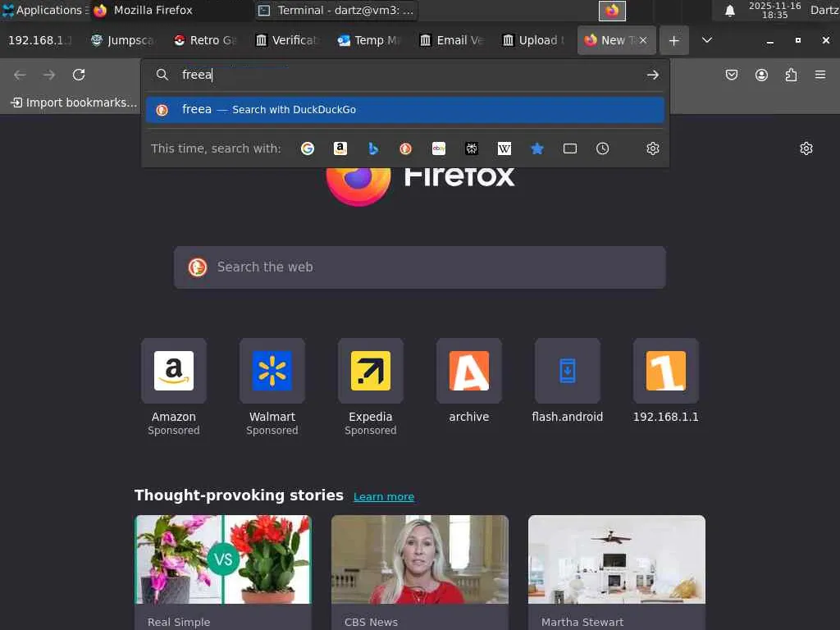Search this time with Bing
The height and width of the screenshot is (630, 840).
[x=373, y=148]
